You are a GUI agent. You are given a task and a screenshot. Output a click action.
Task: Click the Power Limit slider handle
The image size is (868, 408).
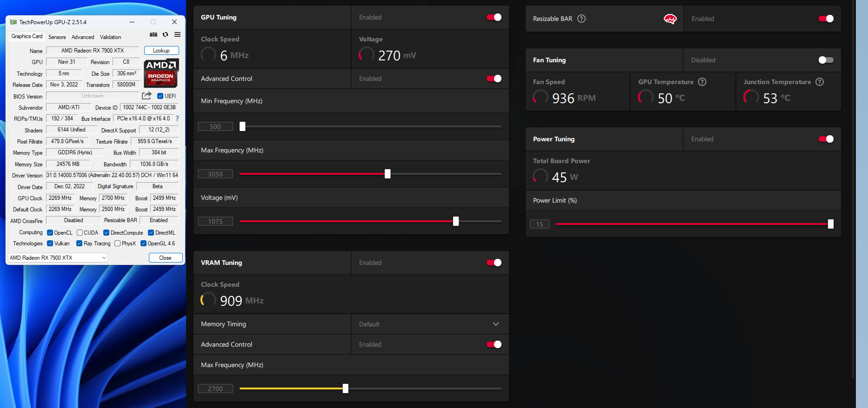point(831,224)
